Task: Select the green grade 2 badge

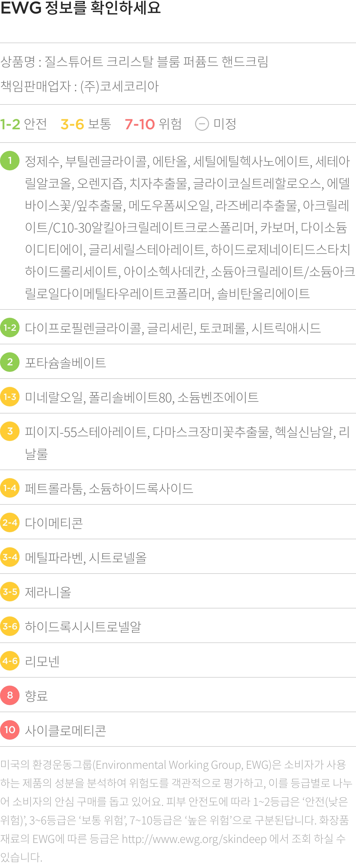Action: (x=10, y=362)
